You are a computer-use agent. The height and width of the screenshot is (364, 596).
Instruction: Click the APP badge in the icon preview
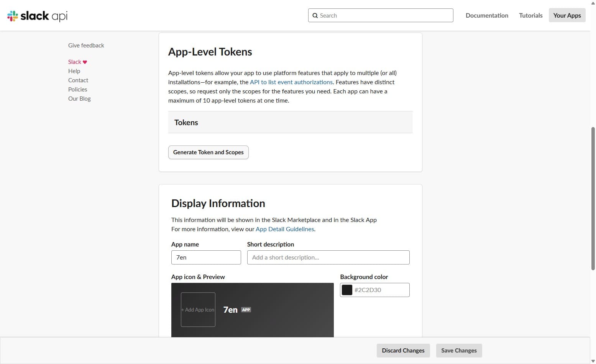246,310
